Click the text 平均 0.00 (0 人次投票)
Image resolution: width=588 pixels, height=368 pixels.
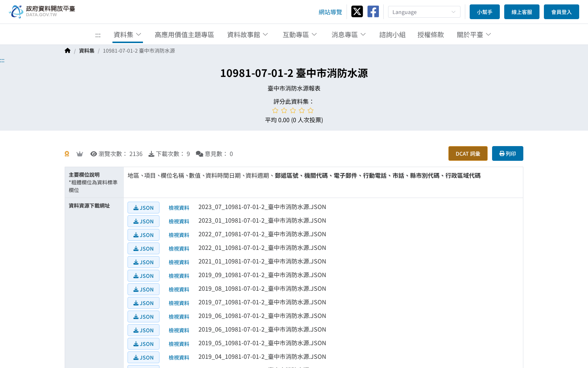pos(294,120)
